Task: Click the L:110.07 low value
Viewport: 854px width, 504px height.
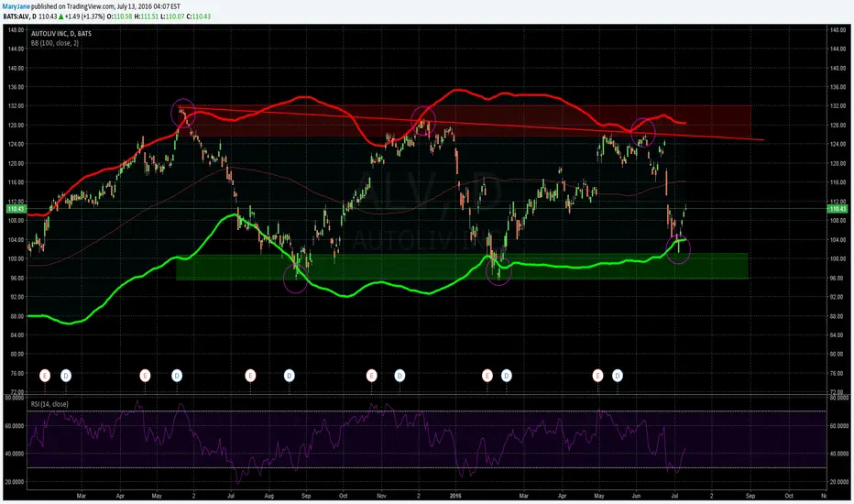Action: pyautogui.click(x=173, y=16)
